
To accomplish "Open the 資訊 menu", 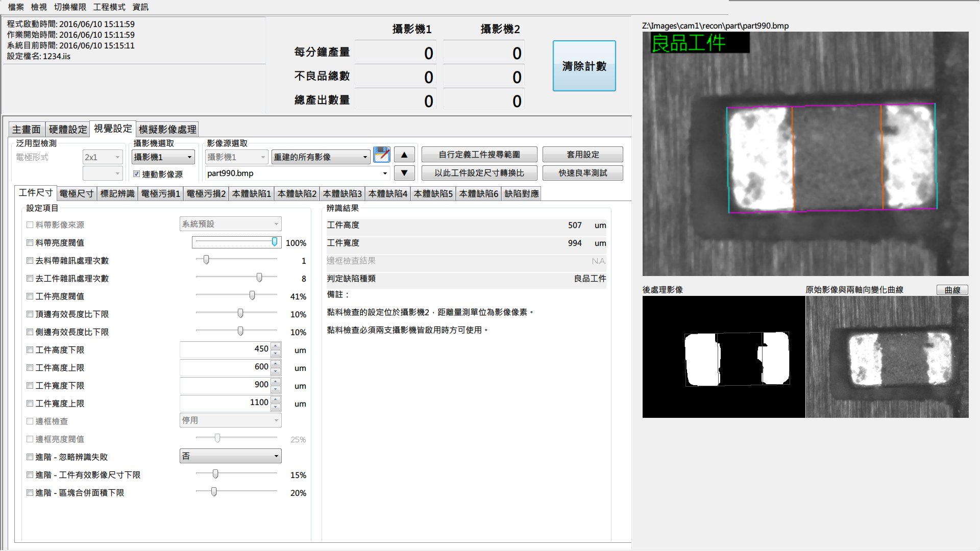I will pos(140,7).
